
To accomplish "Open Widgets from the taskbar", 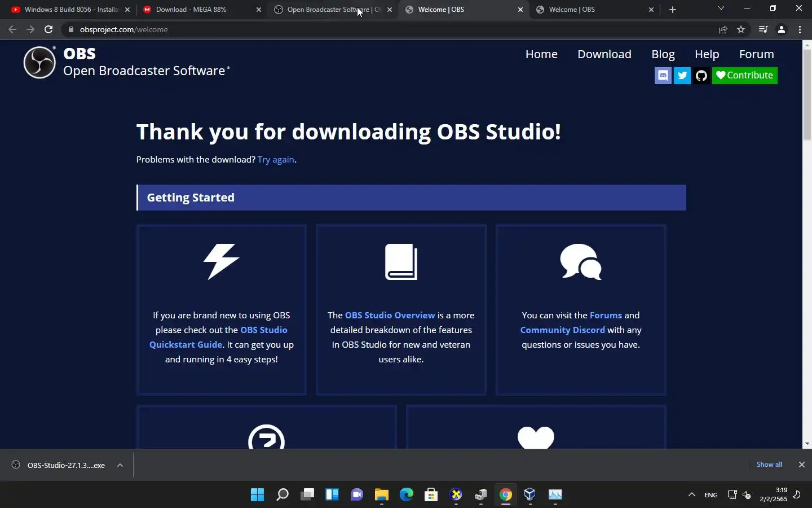I will [x=332, y=495].
